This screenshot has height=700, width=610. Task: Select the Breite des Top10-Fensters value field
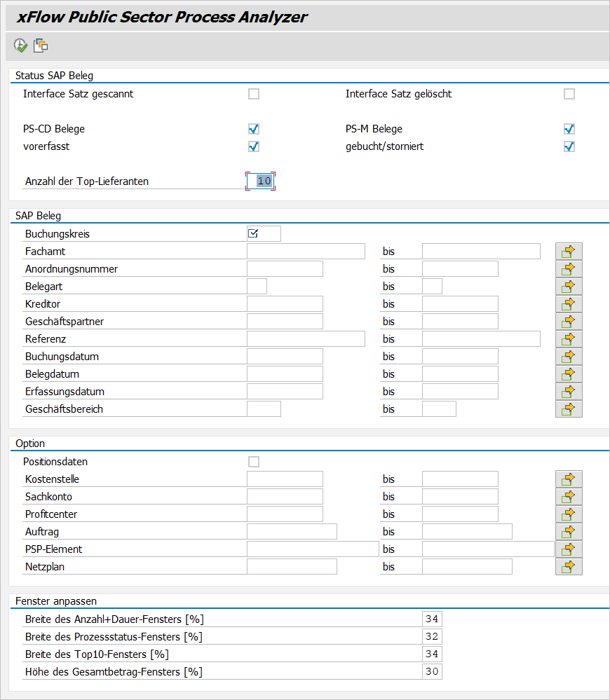(432, 654)
